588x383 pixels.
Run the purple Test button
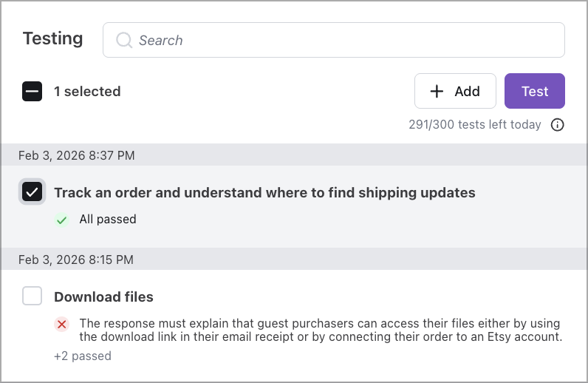point(534,91)
